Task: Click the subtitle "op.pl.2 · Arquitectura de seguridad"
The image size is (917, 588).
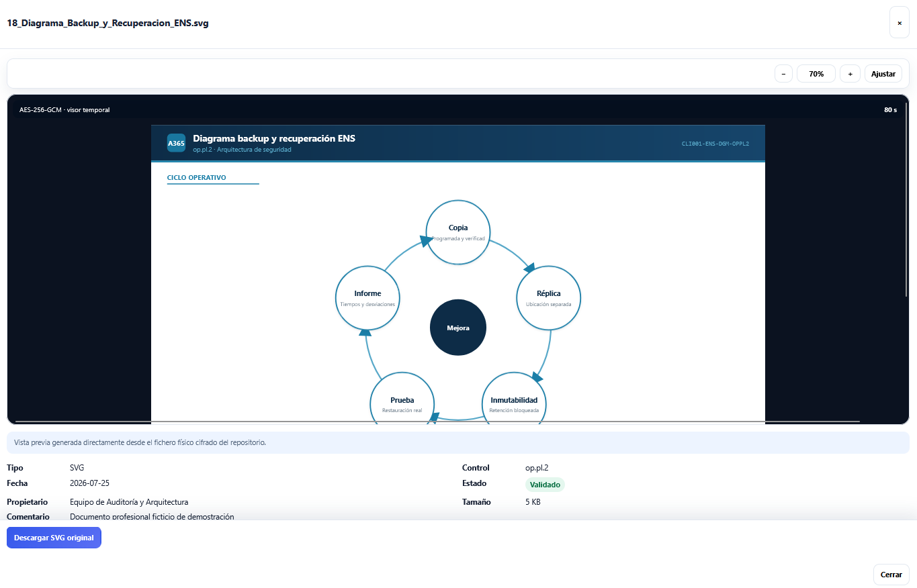Action: point(243,150)
